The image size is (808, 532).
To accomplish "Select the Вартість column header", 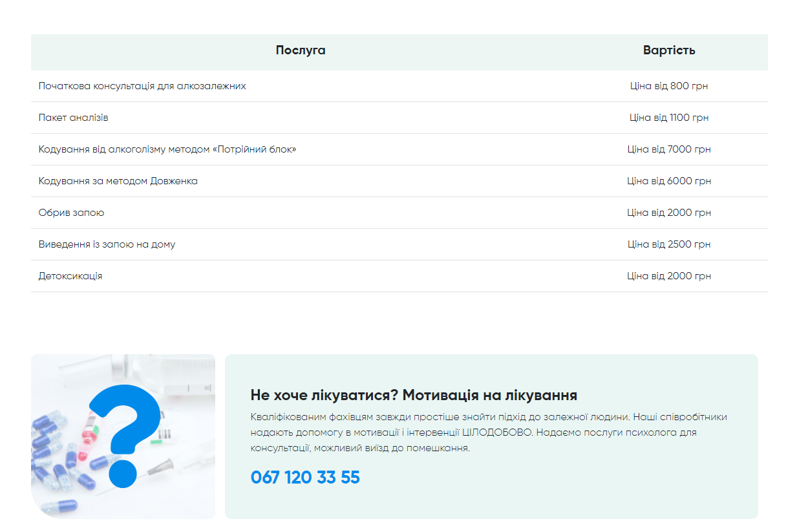I will point(668,50).
